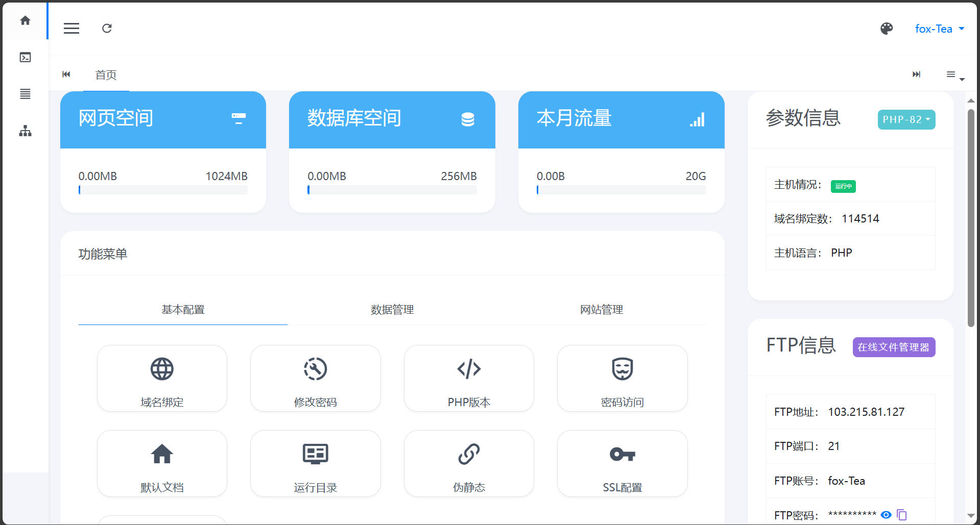Open the tab options dropdown menu
This screenshot has width=980, height=525.
coord(955,75)
